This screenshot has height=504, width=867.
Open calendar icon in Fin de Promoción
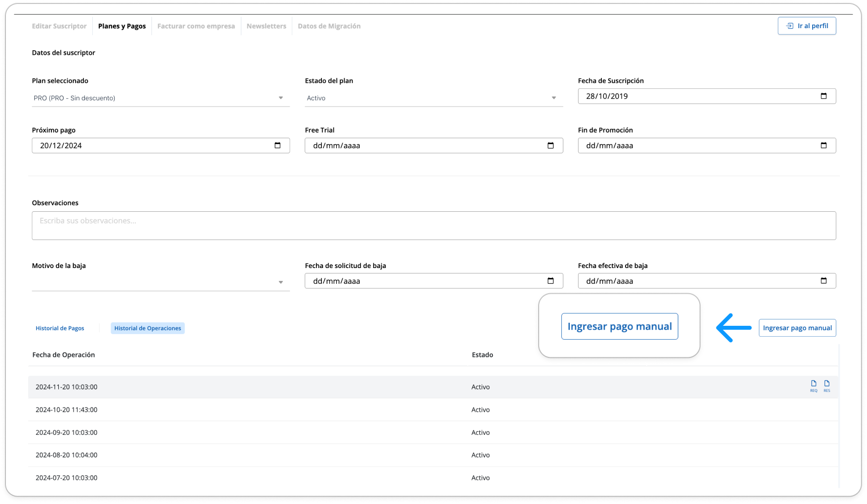coord(824,146)
